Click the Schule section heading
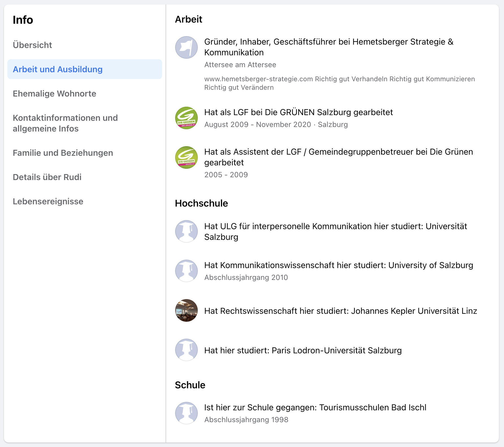Viewport: 504px width, 447px height. click(190, 385)
